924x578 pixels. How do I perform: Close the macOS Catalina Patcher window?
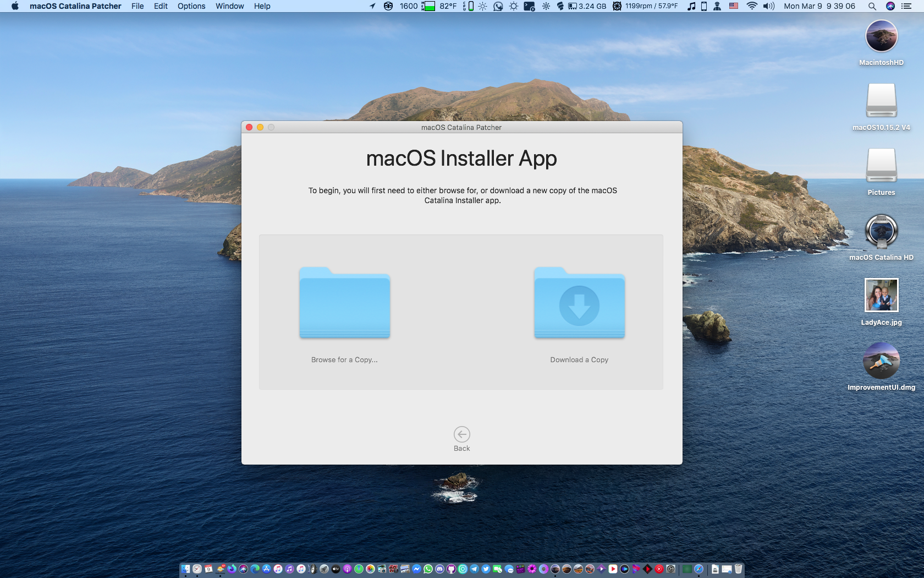click(x=249, y=127)
